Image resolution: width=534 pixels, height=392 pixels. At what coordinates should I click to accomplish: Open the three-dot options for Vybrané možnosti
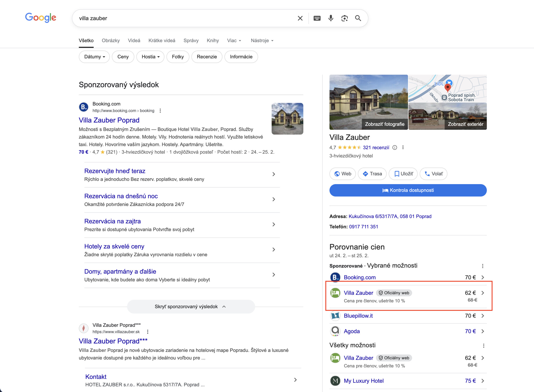point(482,266)
